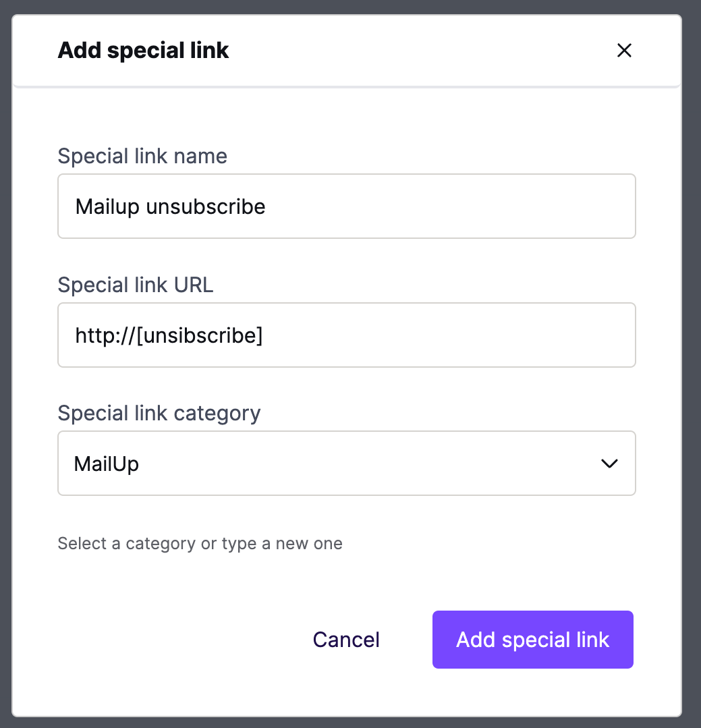This screenshot has height=728, width=701.
Task: Click the Special link name input field
Action: (346, 206)
